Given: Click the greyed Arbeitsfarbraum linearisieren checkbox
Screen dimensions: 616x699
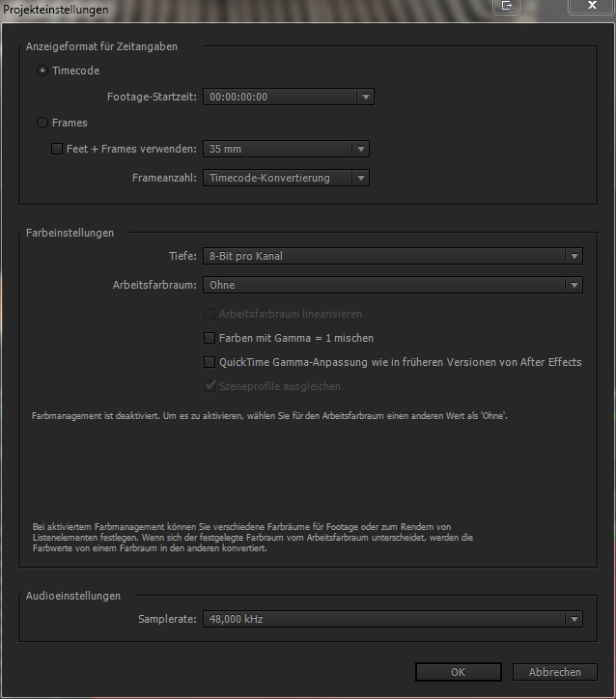Looking at the screenshot, I should (x=210, y=315).
